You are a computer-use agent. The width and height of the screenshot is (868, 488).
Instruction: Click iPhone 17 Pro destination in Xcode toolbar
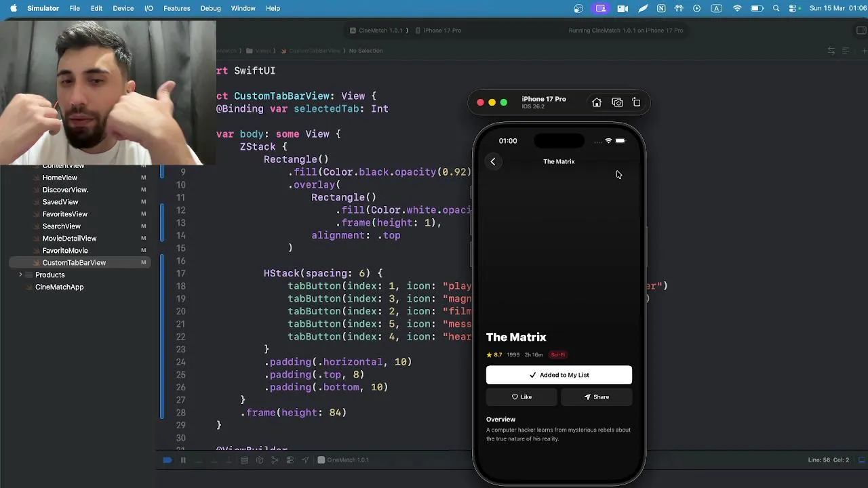click(438, 30)
